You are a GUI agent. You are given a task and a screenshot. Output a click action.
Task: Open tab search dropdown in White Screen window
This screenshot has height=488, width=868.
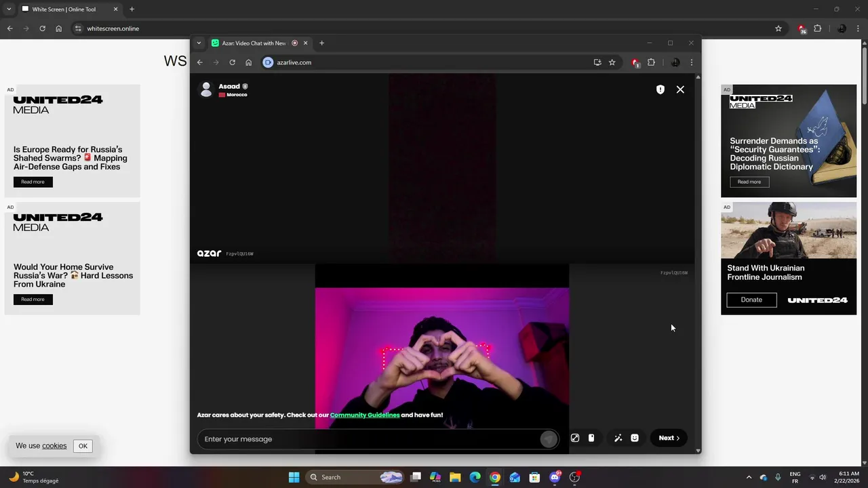(9, 9)
